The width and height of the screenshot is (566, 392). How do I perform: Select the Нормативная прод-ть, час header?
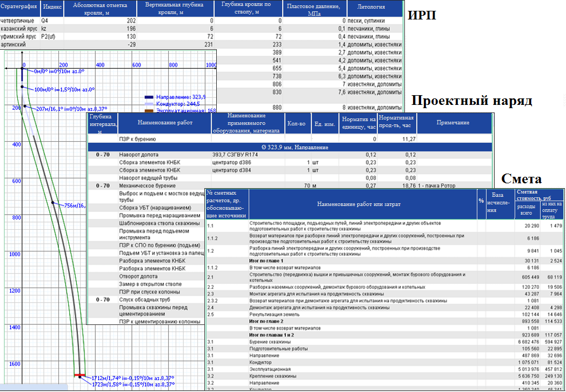point(397,123)
